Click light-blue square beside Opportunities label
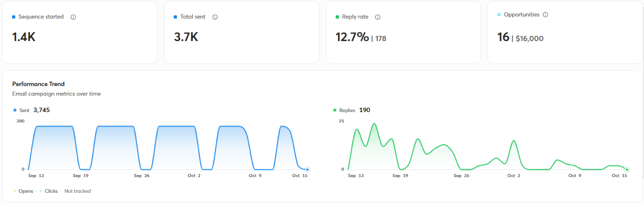644x203 pixels. coord(499,15)
